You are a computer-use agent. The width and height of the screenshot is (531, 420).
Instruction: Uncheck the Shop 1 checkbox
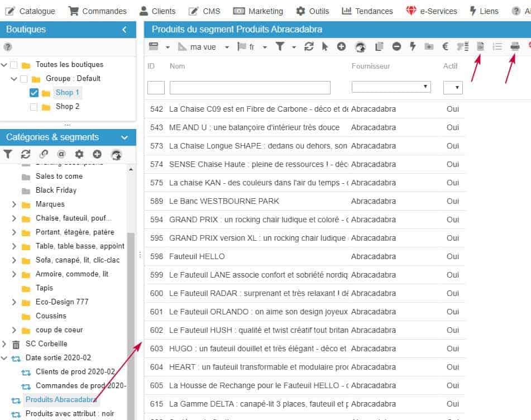[34, 93]
